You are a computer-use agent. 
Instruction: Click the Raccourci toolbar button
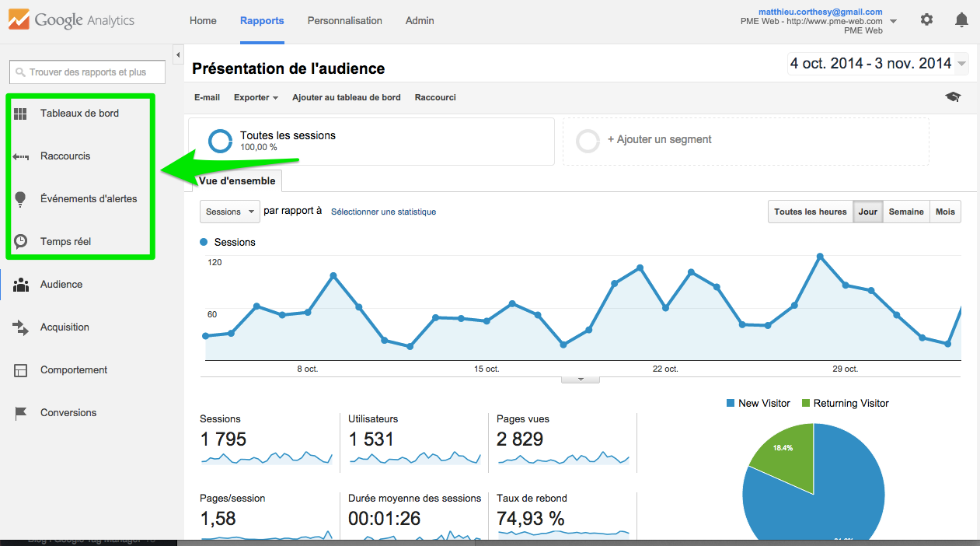435,98
